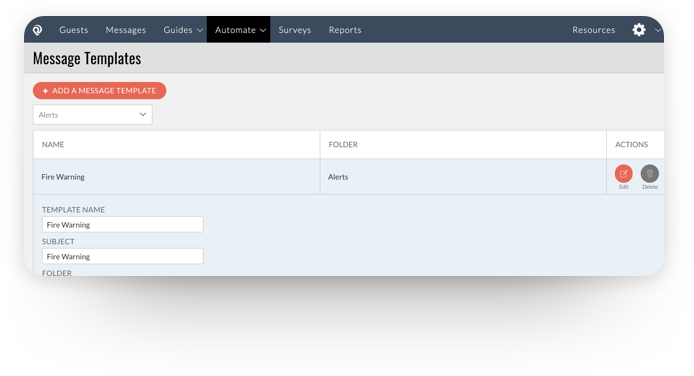Viewport: 694px width, 376px height.
Task: Click into the Template Name field
Action: point(123,225)
